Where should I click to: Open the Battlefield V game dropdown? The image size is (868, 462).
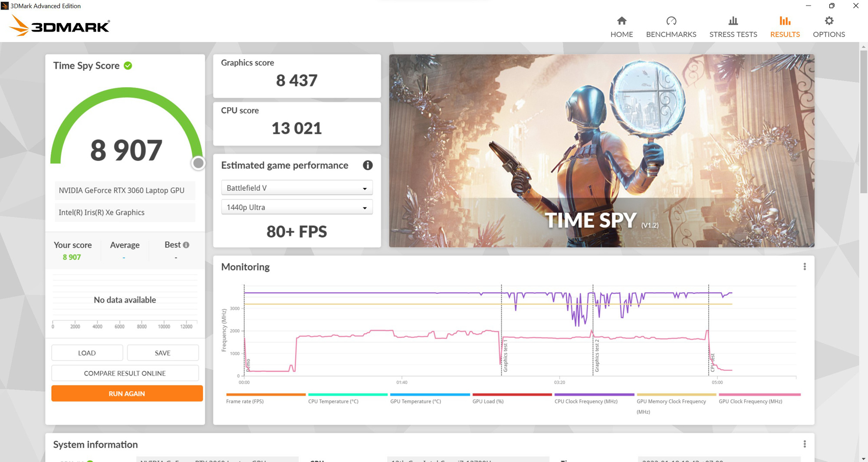[x=297, y=188]
